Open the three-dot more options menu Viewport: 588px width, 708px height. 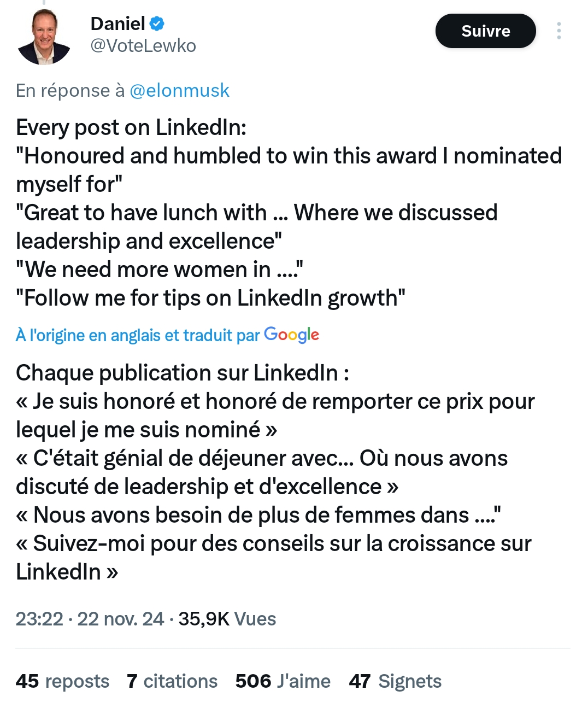pyautogui.click(x=558, y=31)
